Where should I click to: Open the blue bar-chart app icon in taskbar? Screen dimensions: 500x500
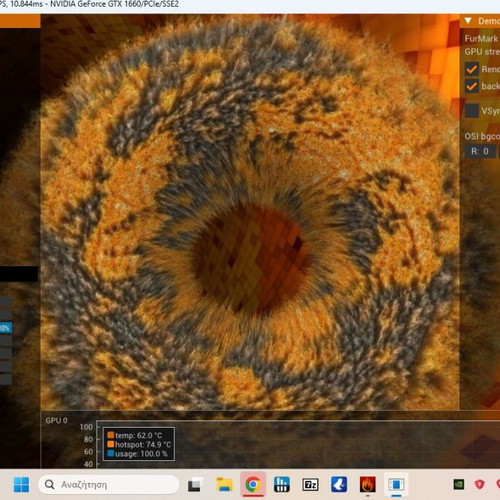point(282,485)
